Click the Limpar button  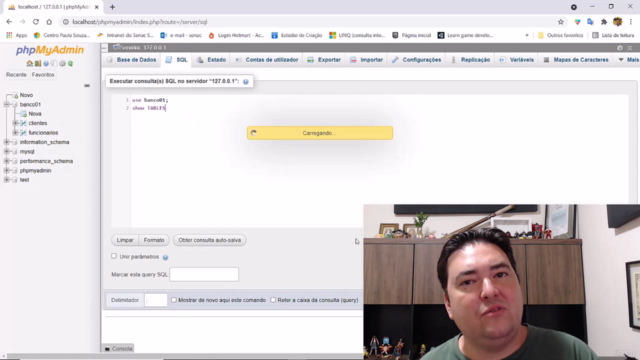pyautogui.click(x=125, y=240)
